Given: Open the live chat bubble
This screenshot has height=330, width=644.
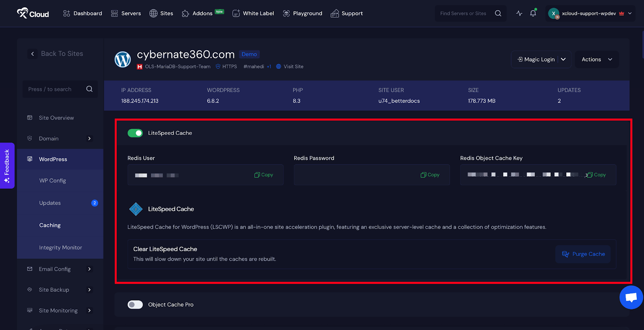Looking at the screenshot, I should [x=631, y=297].
